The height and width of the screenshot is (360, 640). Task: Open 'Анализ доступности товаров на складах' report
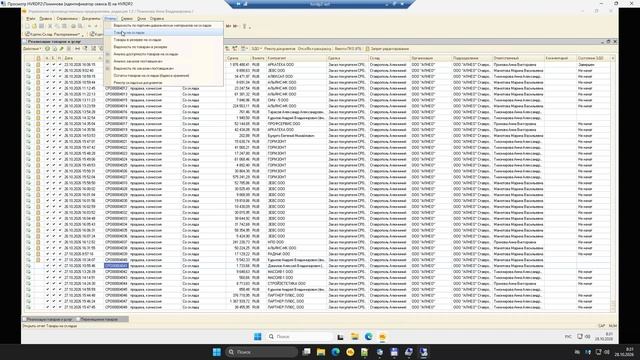coord(164,54)
